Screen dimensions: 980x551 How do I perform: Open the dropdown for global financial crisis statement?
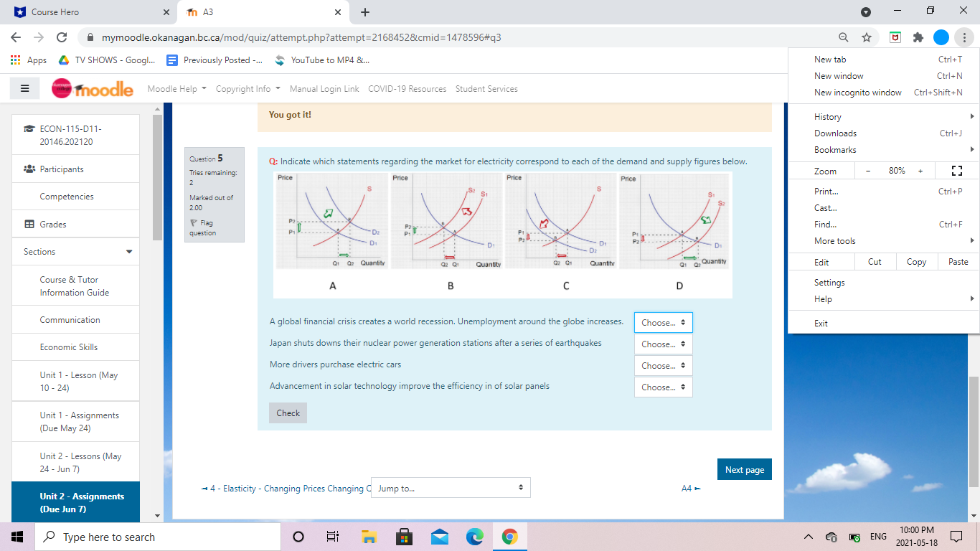[x=664, y=323]
